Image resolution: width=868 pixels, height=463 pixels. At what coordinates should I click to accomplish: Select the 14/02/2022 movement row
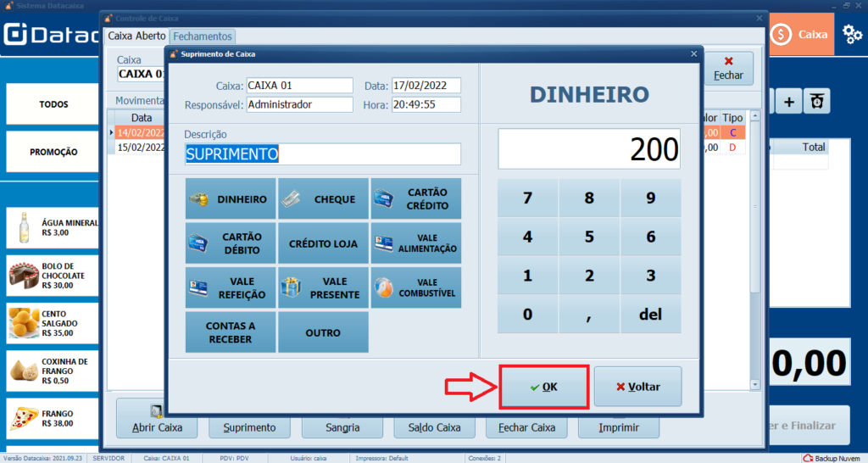click(x=141, y=133)
